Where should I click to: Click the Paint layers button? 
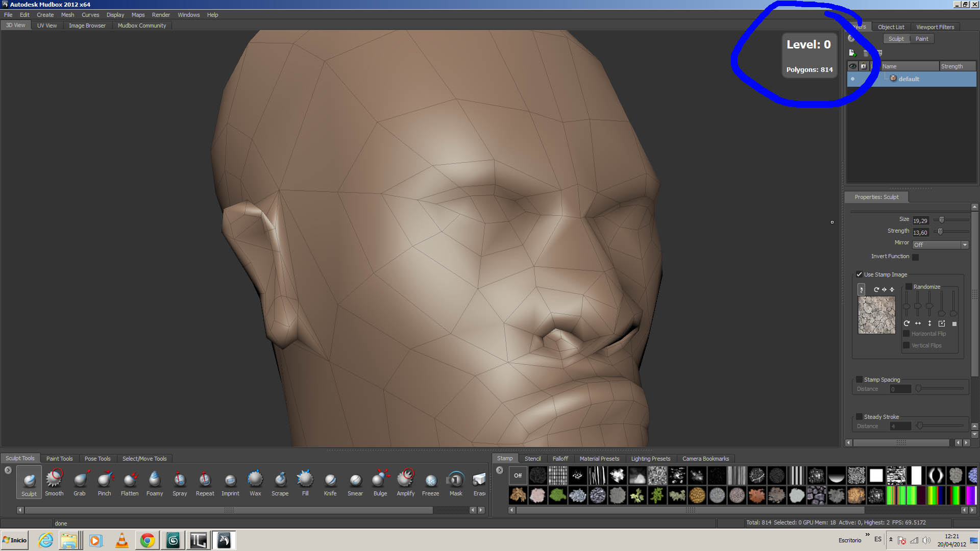(922, 39)
